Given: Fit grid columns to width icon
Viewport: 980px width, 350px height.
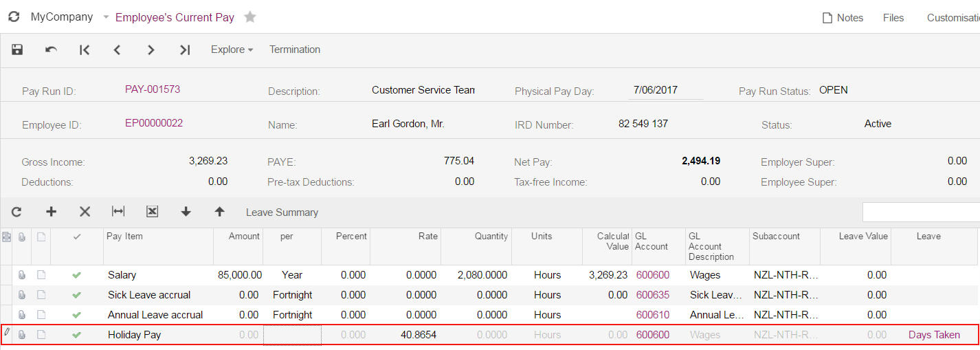Looking at the screenshot, I should pos(118,212).
